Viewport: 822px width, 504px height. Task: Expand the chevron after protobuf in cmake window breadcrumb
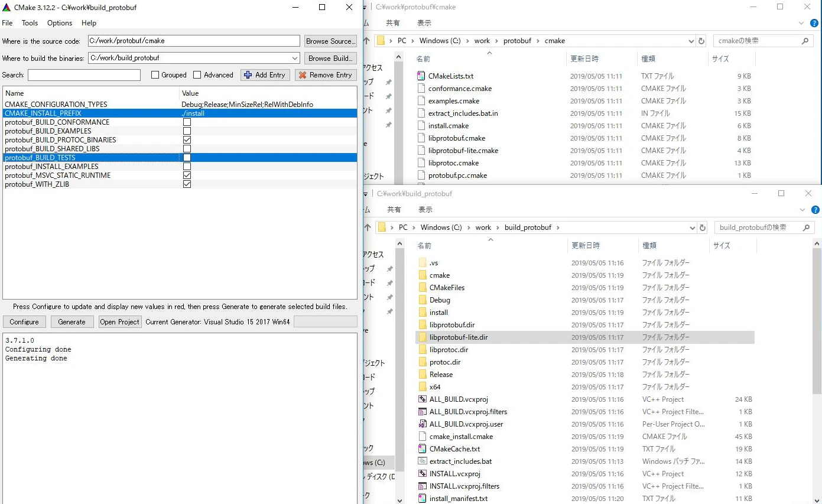(537, 41)
